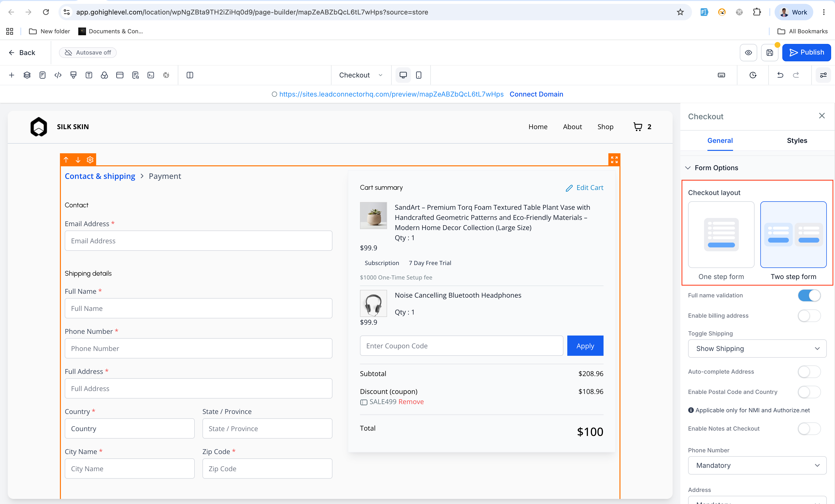
Task: Open the typography T icon
Action: [x=89, y=75]
